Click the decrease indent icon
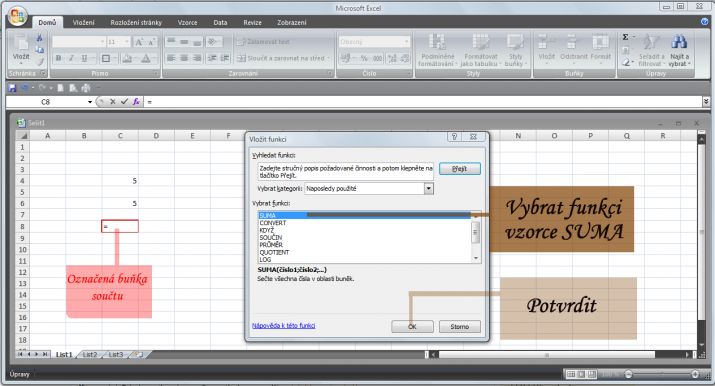 pyautogui.click(x=212, y=58)
